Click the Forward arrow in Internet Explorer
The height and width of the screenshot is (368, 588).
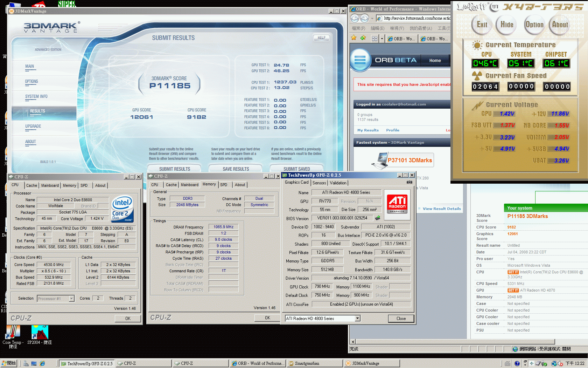pos(364,18)
